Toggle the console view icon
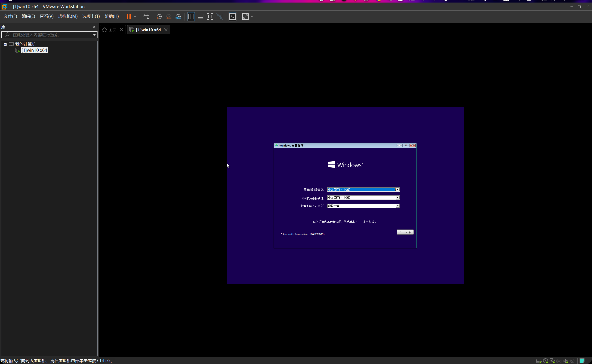This screenshot has height=364, width=592. click(x=232, y=16)
